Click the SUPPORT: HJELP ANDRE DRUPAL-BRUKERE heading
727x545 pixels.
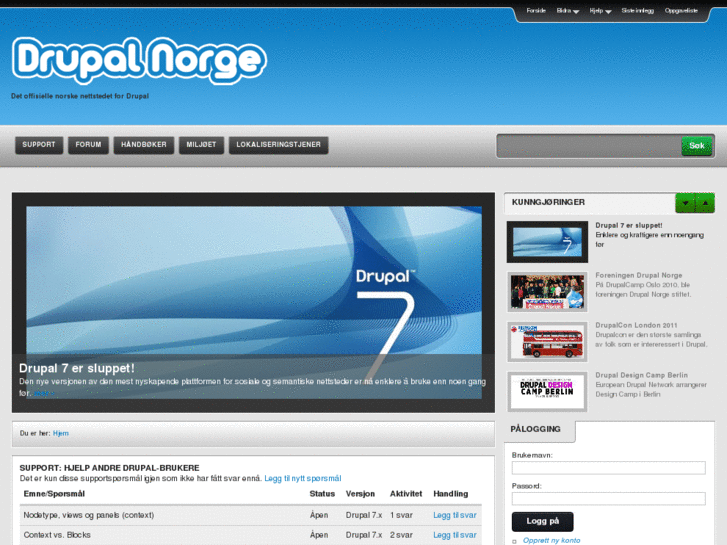point(109,468)
